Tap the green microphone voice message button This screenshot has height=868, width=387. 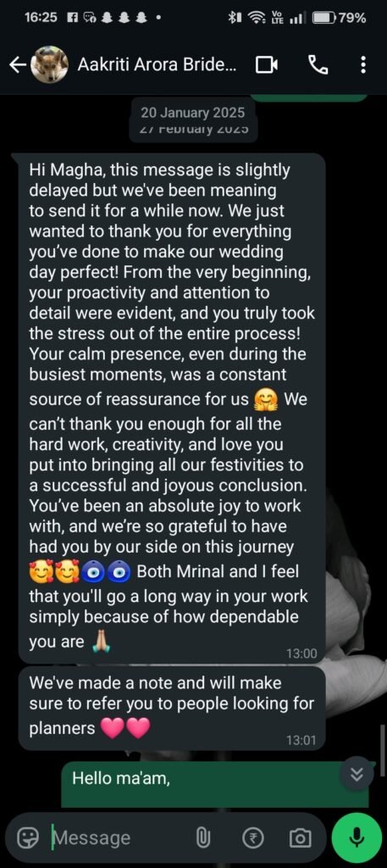coord(357,838)
